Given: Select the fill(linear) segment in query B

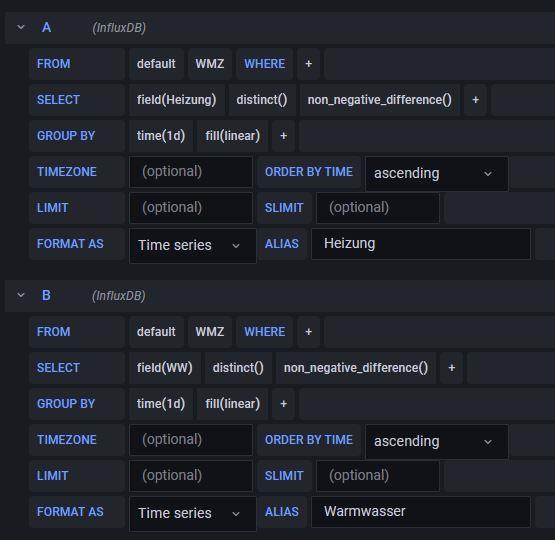Looking at the screenshot, I should click(233, 404).
